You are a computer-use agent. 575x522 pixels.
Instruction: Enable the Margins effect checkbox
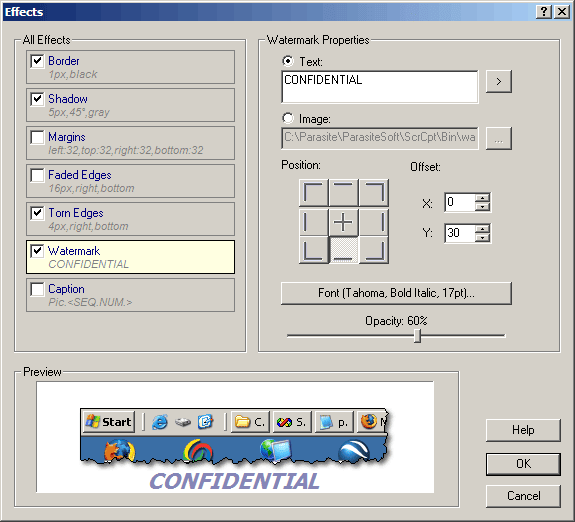point(37,137)
